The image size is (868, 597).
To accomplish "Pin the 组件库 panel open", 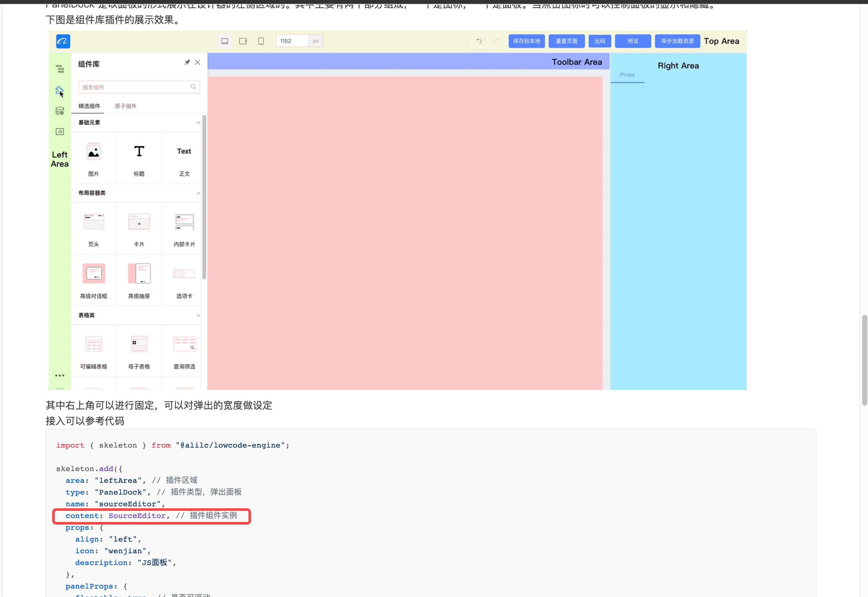I will tap(187, 62).
